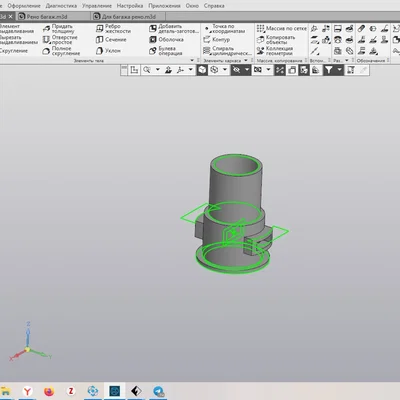Open the black diamond app on taskbar
Viewport: 400px width, 400px height.
point(136,391)
